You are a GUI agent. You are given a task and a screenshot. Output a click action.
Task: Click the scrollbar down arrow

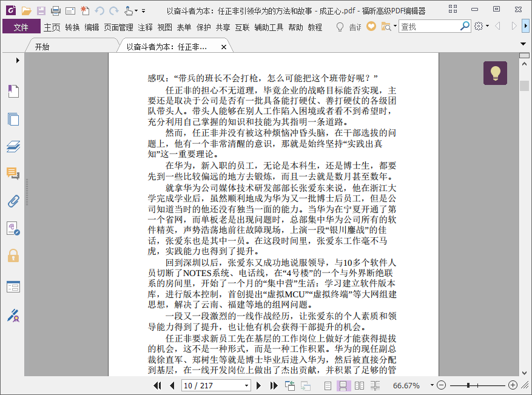coord(524,373)
